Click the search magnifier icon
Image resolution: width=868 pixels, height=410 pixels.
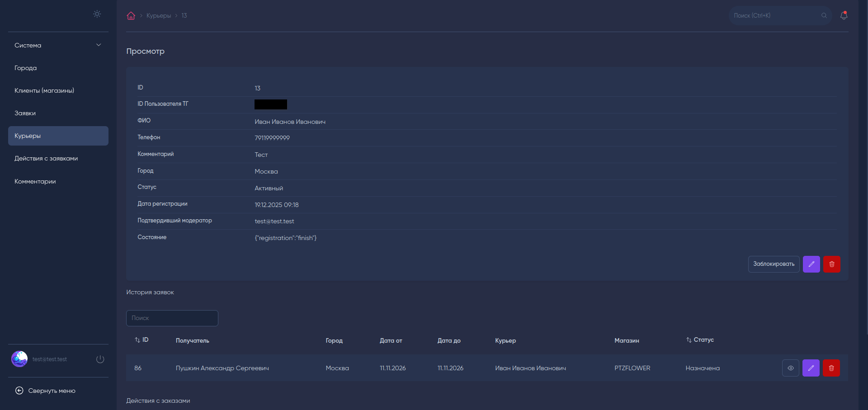824,16
